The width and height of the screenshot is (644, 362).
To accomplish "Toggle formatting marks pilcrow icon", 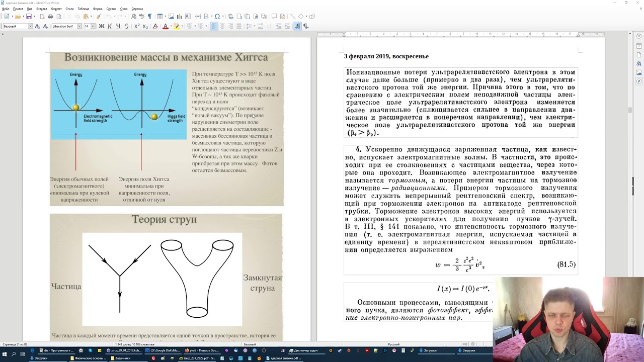I will click(149, 17).
